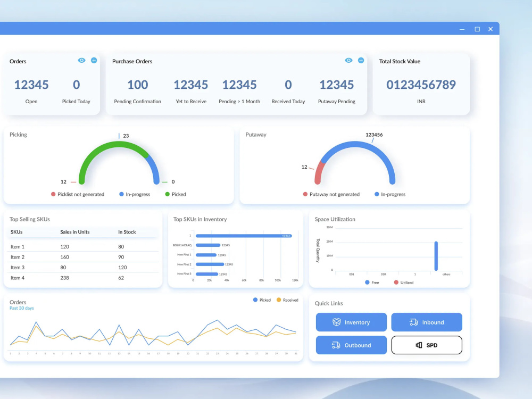The width and height of the screenshot is (532, 399).
Task: Click the Total Stock Value 0123456789
Action: click(x=421, y=85)
